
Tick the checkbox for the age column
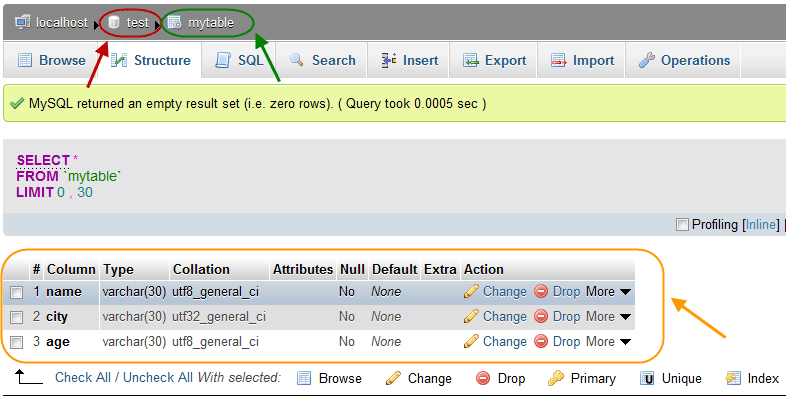(x=17, y=342)
